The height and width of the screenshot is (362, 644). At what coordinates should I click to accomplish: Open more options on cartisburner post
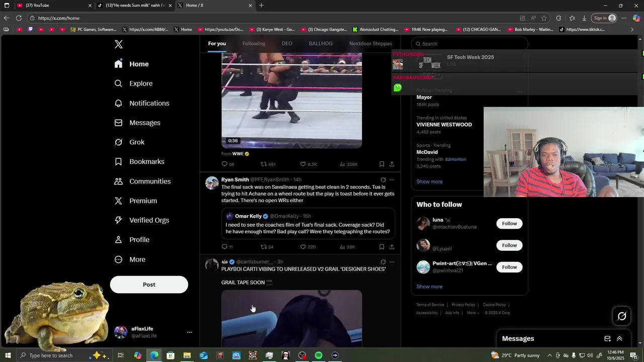click(392, 261)
